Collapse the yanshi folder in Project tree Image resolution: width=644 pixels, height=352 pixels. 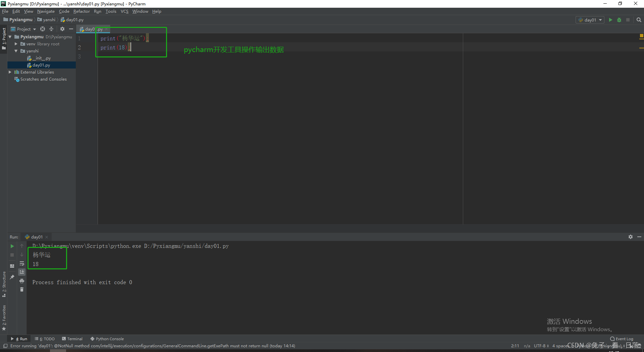(16, 51)
